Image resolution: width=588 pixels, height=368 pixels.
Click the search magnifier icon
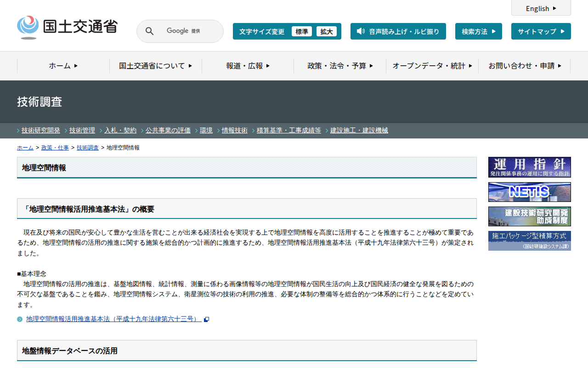[x=149, y=31]
